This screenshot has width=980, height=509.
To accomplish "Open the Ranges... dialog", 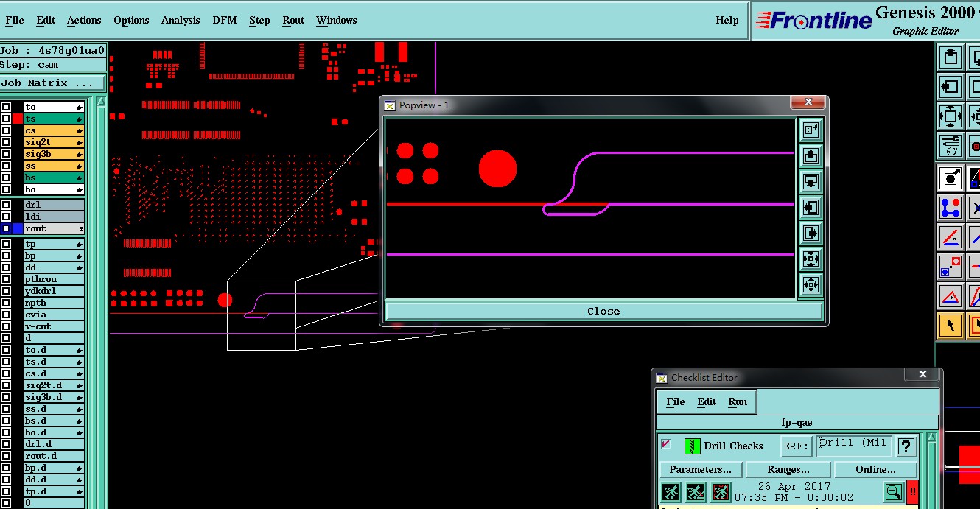I will (x=788, y=469).
